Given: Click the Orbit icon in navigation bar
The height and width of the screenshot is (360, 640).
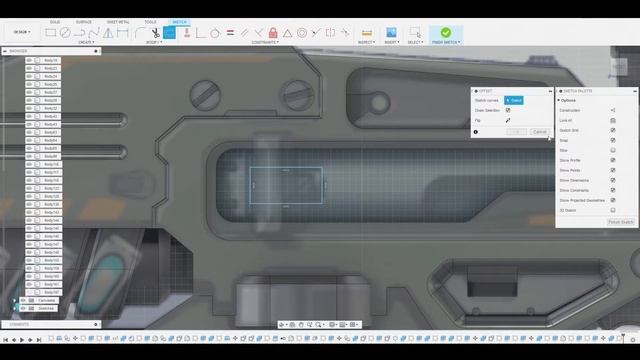Looking at the screenshot, I should [282, 325].
